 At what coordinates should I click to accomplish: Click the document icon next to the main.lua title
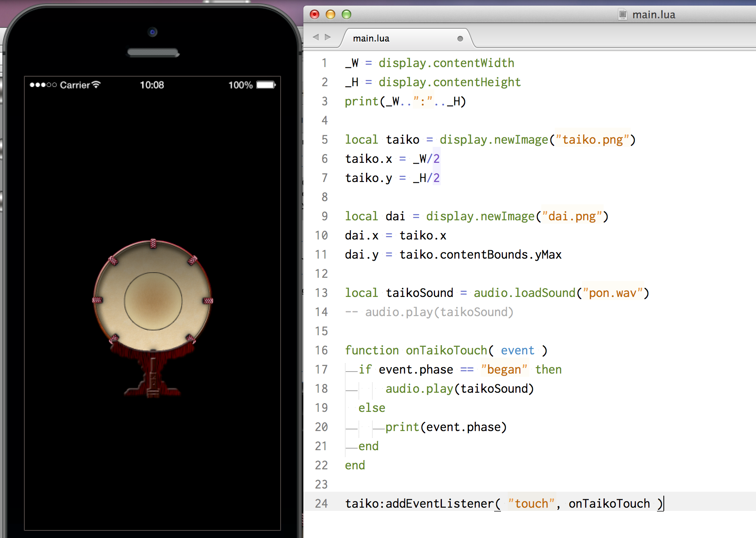[x=622, y=15]
